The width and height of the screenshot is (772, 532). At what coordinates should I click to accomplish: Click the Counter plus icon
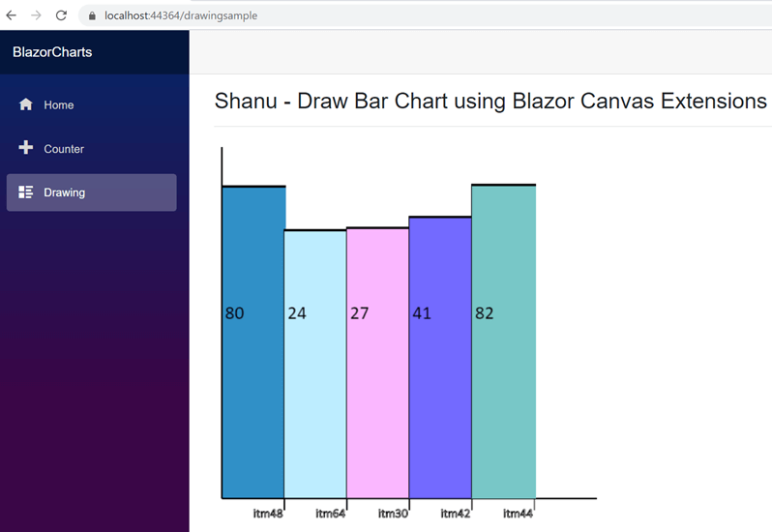[x=25, y=148]
